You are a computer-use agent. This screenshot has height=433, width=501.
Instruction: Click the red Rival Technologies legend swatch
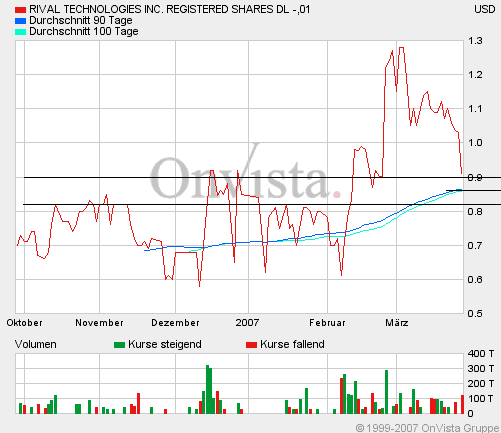(x=20, y=10)
